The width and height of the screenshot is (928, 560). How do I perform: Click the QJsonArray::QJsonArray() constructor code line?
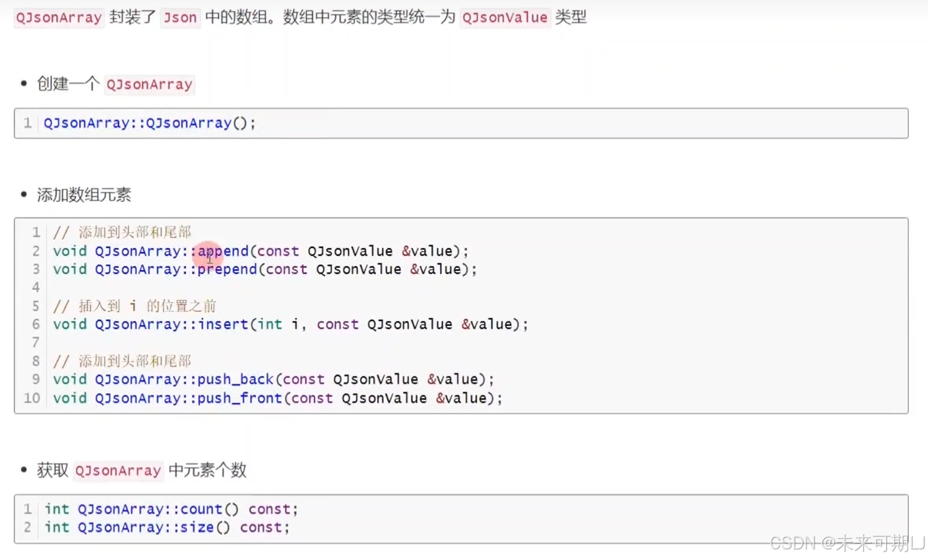tap(150, 123)
